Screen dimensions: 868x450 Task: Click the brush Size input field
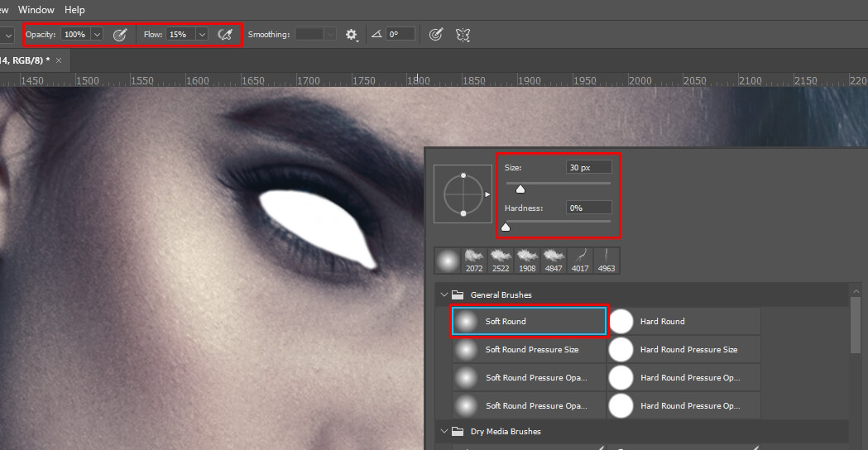click(x=588, y=167)
